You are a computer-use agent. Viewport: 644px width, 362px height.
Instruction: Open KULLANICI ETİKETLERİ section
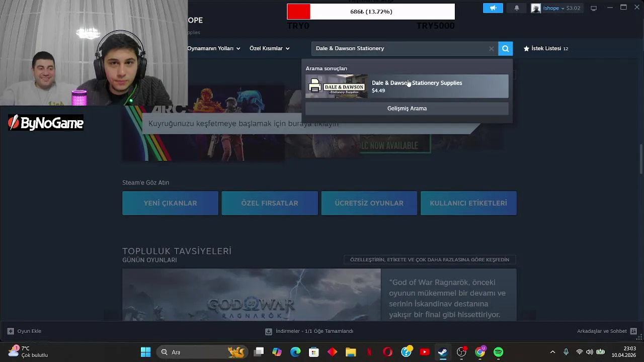point(468,203)
